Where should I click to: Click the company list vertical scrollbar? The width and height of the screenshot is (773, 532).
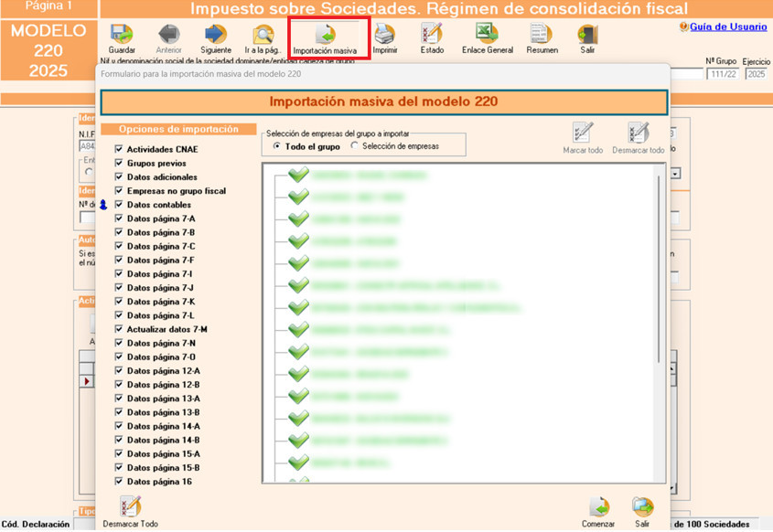click(x=659, y=270)
